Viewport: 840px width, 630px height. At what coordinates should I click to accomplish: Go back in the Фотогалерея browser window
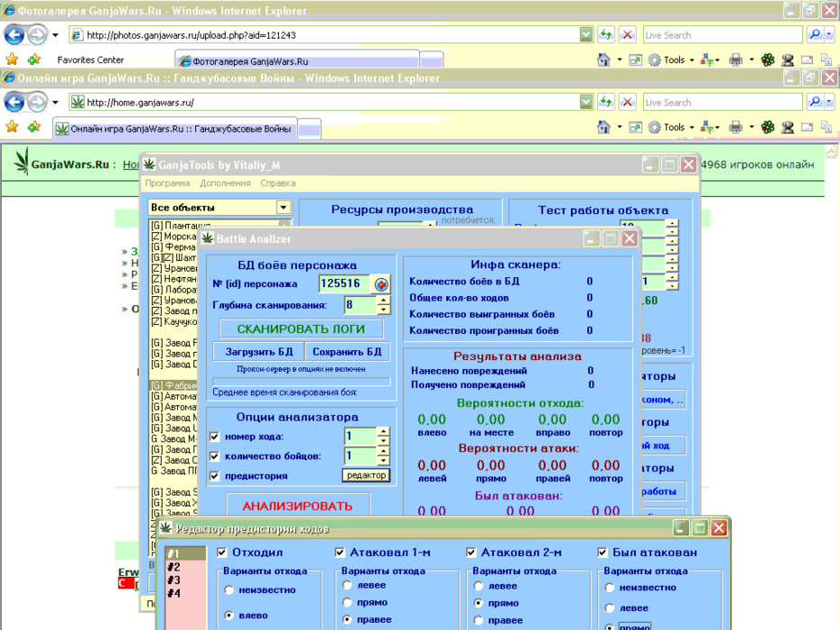(x=14, y=35)
